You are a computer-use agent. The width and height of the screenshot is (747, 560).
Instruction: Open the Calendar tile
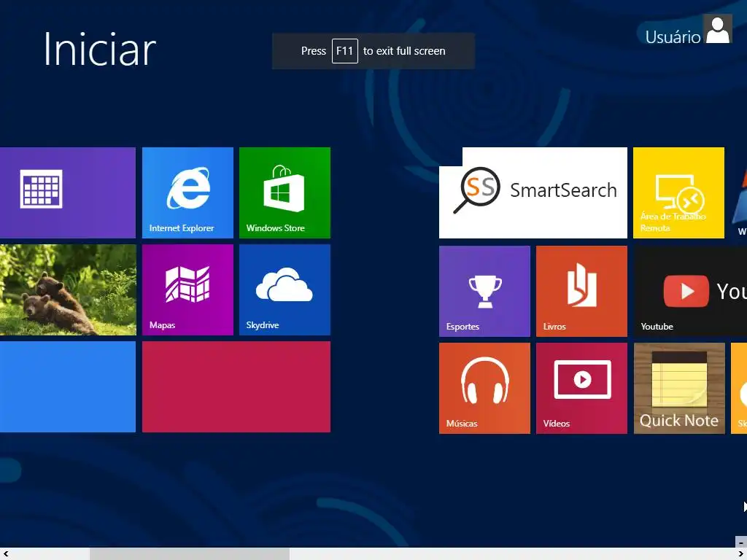pos(68,192)
